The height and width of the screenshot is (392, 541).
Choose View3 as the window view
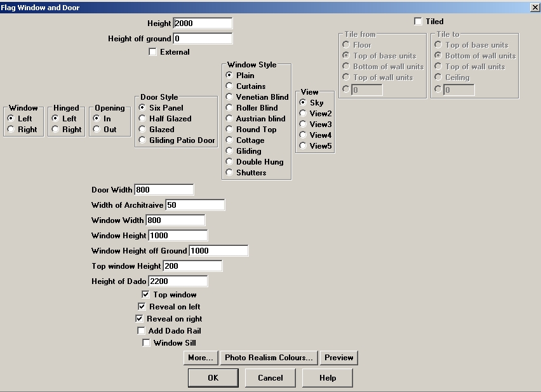point(303,125)
